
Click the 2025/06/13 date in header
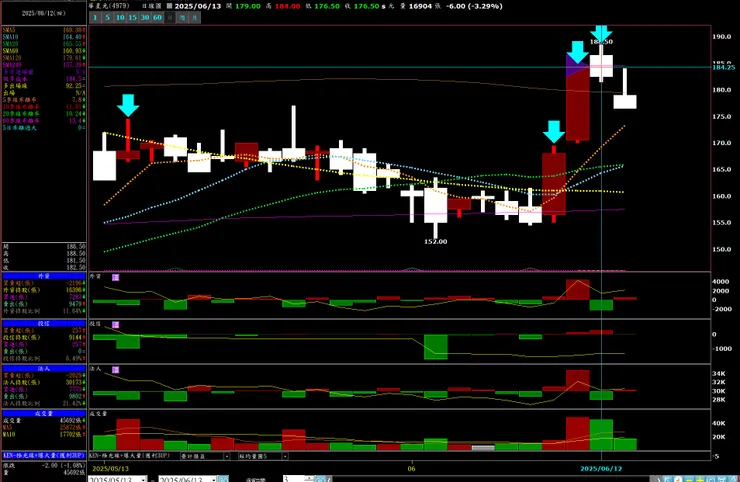click(198, 6)
